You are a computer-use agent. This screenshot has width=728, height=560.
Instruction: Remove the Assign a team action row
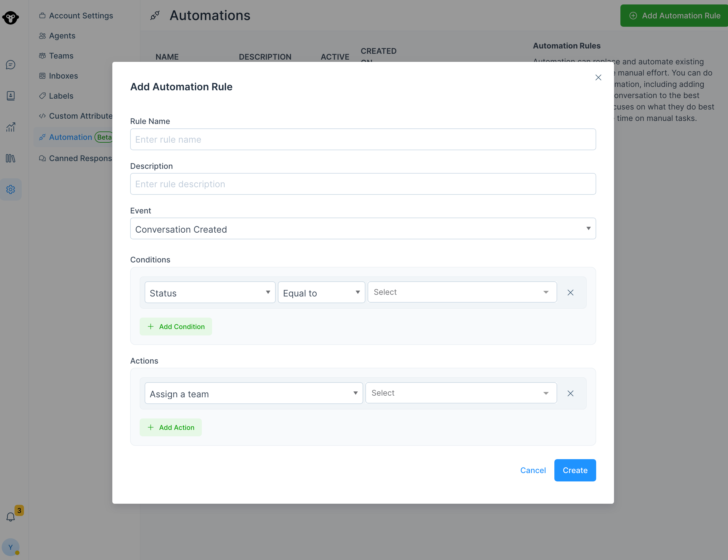point(570,393)
